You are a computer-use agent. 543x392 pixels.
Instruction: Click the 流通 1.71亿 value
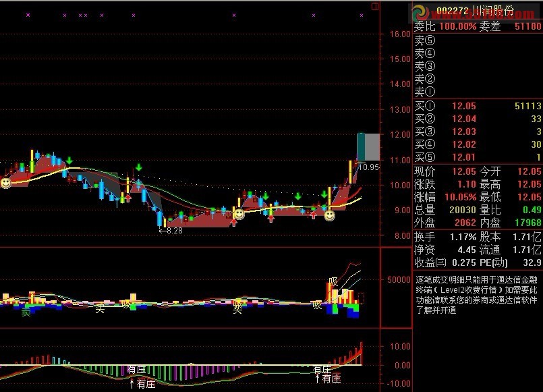tap(527, 250)
